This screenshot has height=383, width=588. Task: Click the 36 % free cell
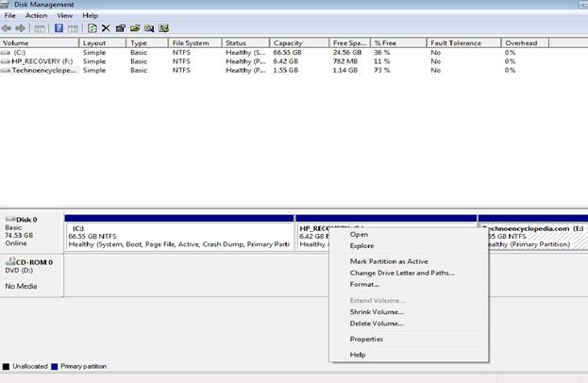[381, 53]
